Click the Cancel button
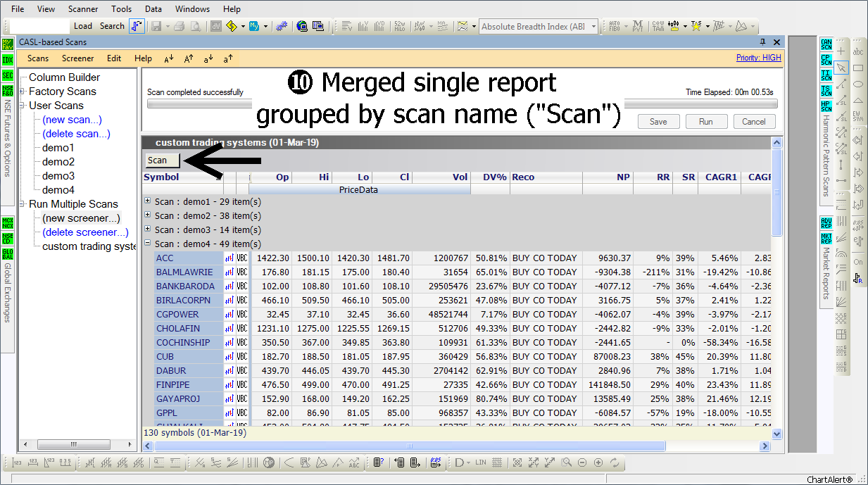Image resolution: width=868 pixels, height=485 pixels. point(754,122)
